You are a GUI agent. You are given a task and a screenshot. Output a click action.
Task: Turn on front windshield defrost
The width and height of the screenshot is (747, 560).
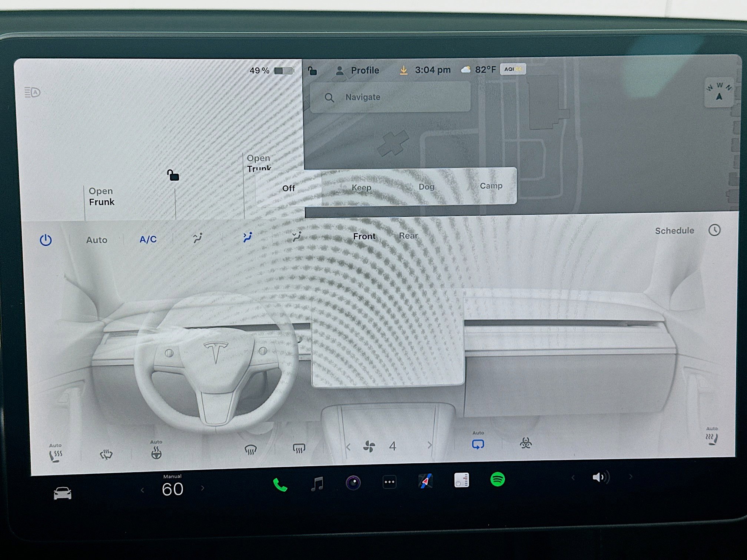pyautogui.click(x=250, y=449)
